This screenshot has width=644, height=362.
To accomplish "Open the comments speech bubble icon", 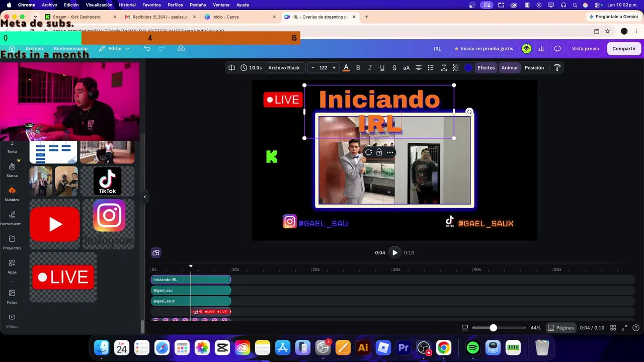I will tap(557, 49).
